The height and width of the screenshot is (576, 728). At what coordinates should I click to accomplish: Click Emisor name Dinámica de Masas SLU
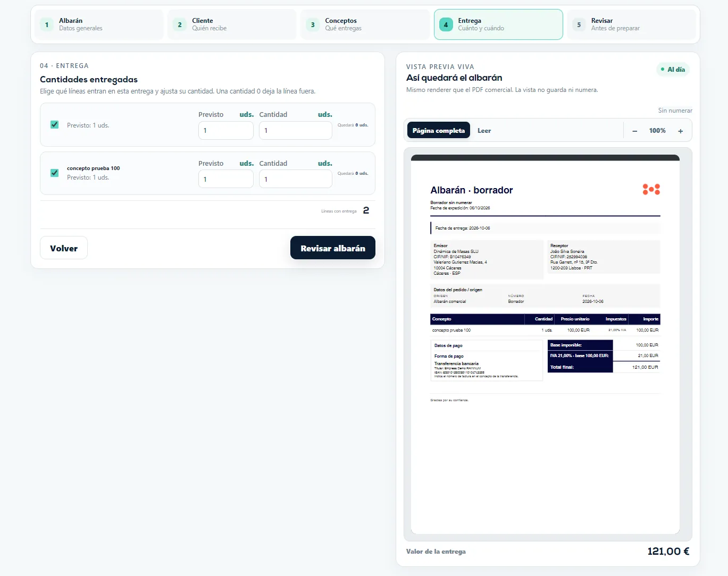pos(456,251)
